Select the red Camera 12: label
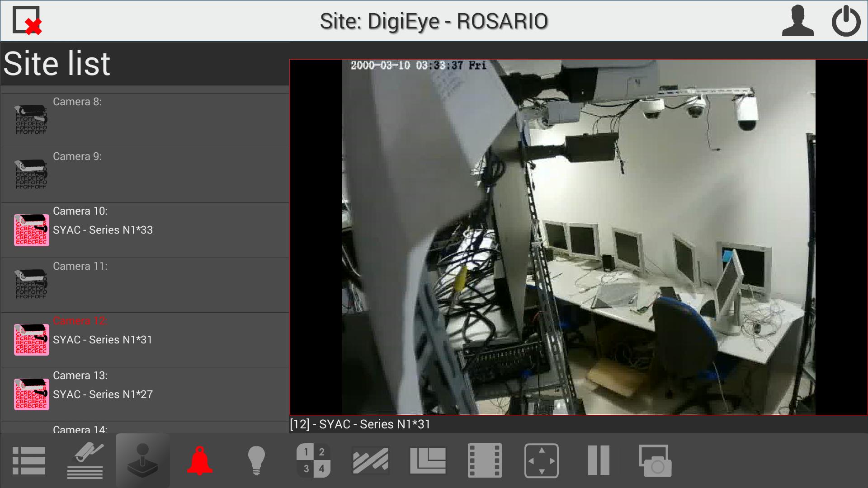The height and width of the screenshot is (488, 868). coord(80,321)
